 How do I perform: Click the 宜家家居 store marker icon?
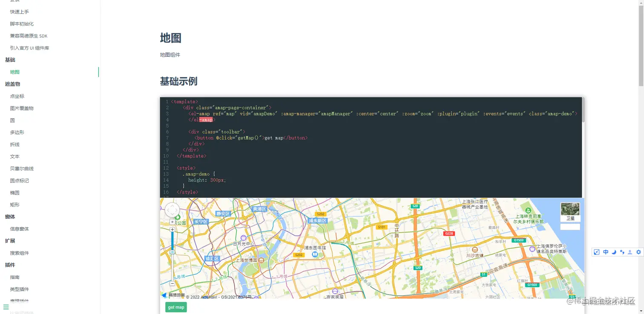(336, 292)
